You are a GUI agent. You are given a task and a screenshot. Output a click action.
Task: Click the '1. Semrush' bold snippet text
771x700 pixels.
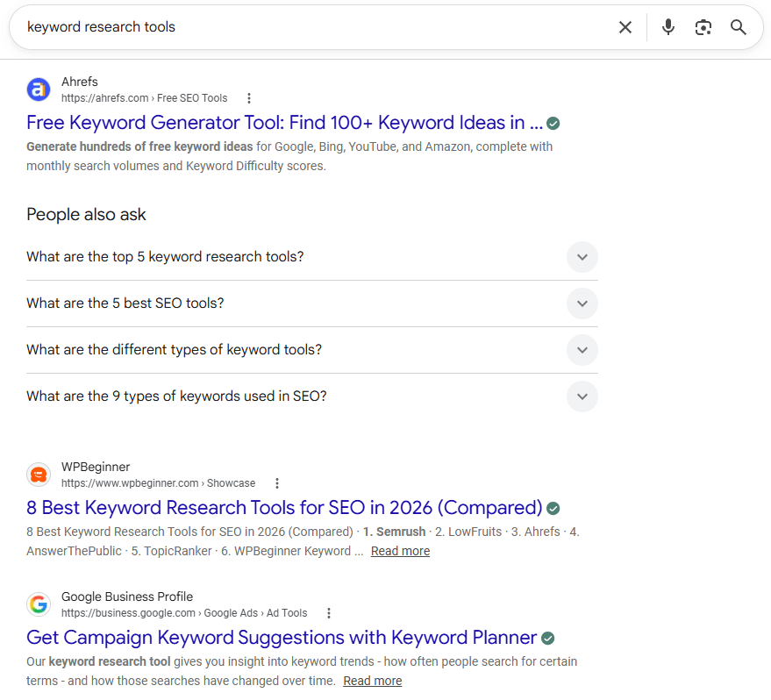pos(395,532)
